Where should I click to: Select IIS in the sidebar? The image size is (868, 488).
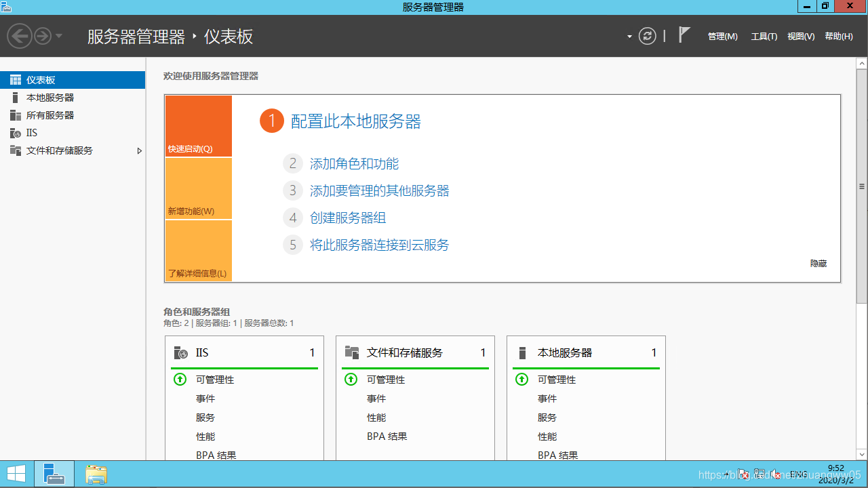coord(73,133)
